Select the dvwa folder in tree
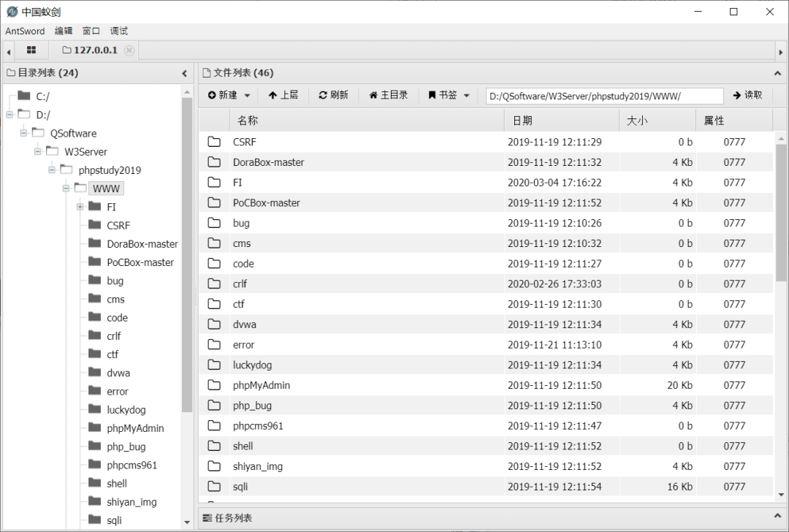The image size is (789, 532). tap(118, 373)
